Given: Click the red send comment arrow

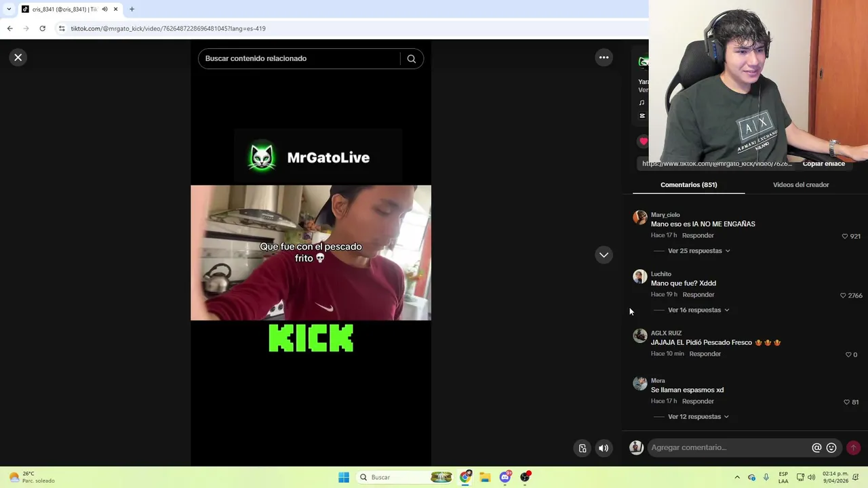Looking at the screenshot, I should 853,447.
